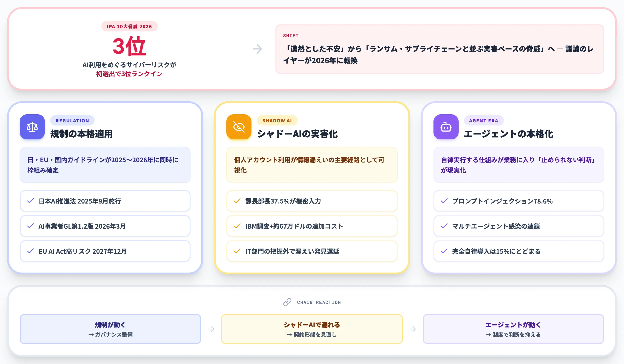Click the checkmark beside EU AI Act高リスク 2027年12月
This screenshot has width=624, height=364.
coord(30,251)
